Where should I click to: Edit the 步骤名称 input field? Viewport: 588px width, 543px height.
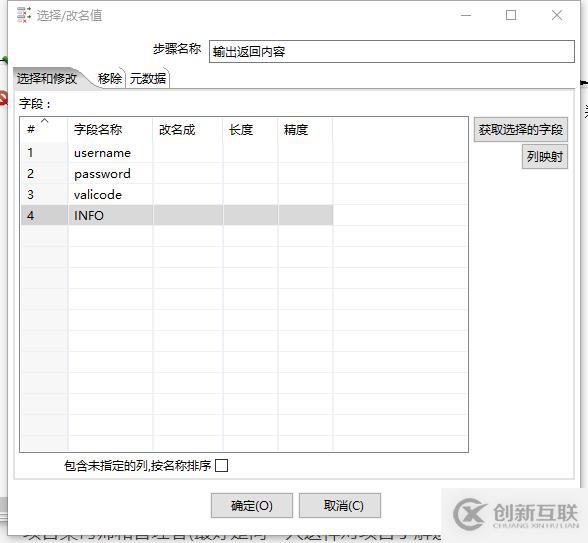(x=392, y=51)
